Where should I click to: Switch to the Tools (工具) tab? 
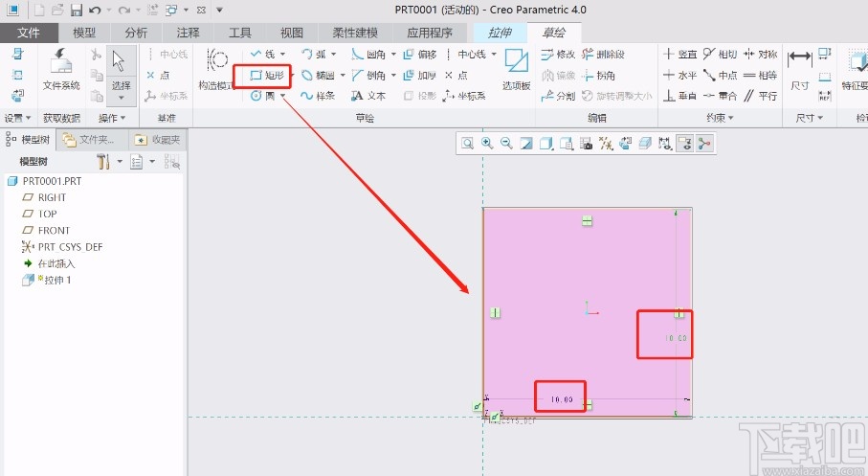(239, 33)
